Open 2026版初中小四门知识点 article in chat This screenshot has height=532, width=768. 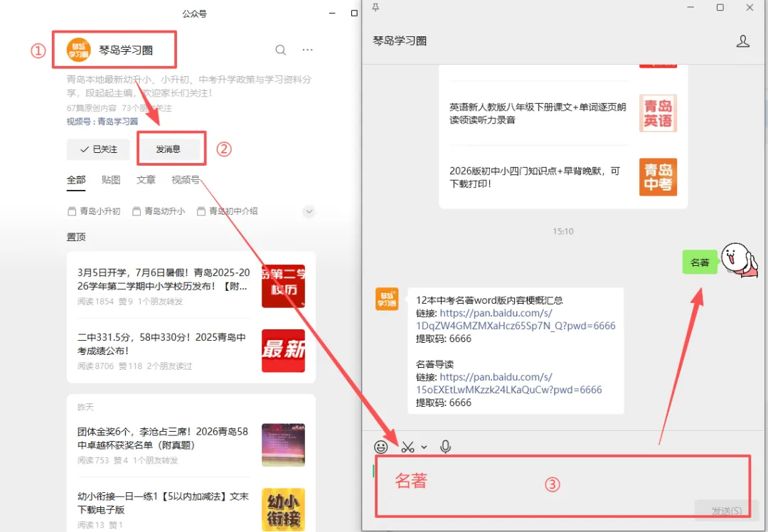[x=535, y=177]
